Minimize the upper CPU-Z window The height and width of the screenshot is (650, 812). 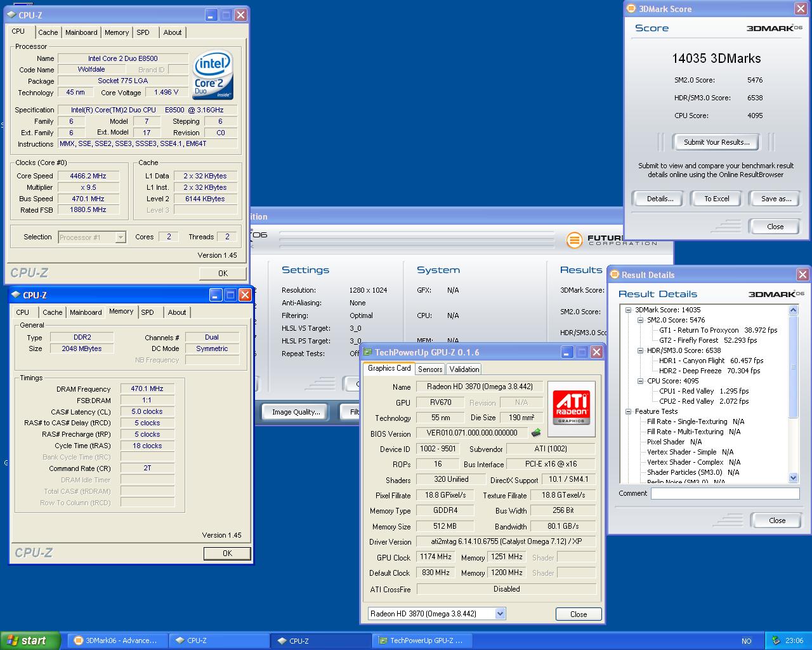(x=211, y=15)
